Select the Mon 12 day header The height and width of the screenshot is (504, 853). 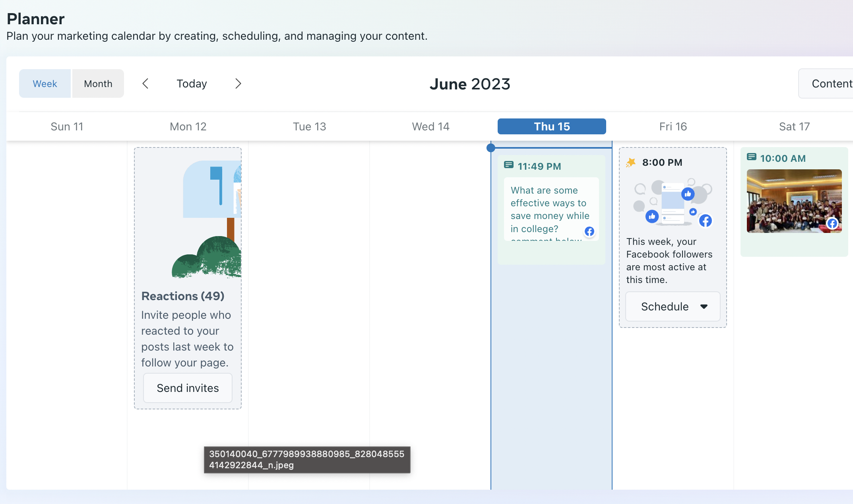188,126
